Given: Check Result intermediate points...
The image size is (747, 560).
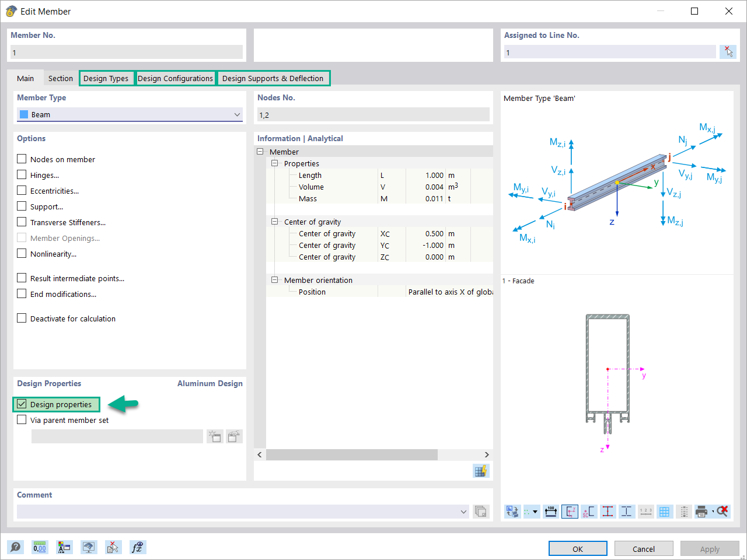Looking at the screenshot, I should coord(22,278).
